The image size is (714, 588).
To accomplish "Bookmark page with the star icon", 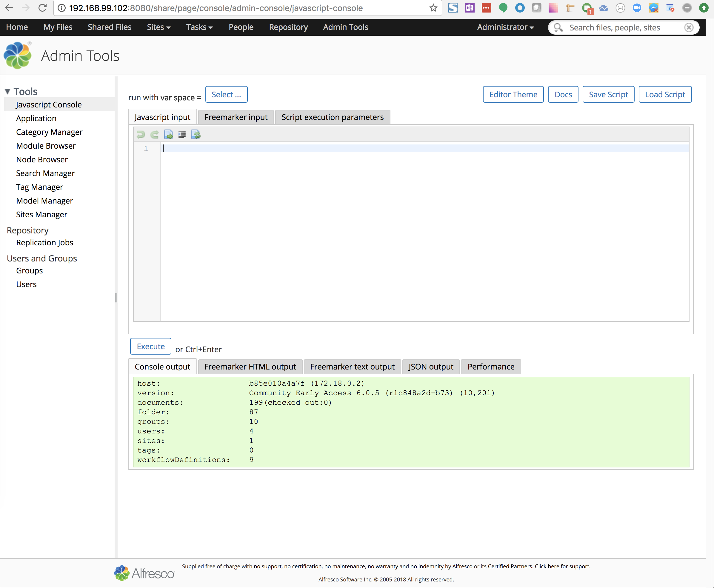I will tap(433, 8).
